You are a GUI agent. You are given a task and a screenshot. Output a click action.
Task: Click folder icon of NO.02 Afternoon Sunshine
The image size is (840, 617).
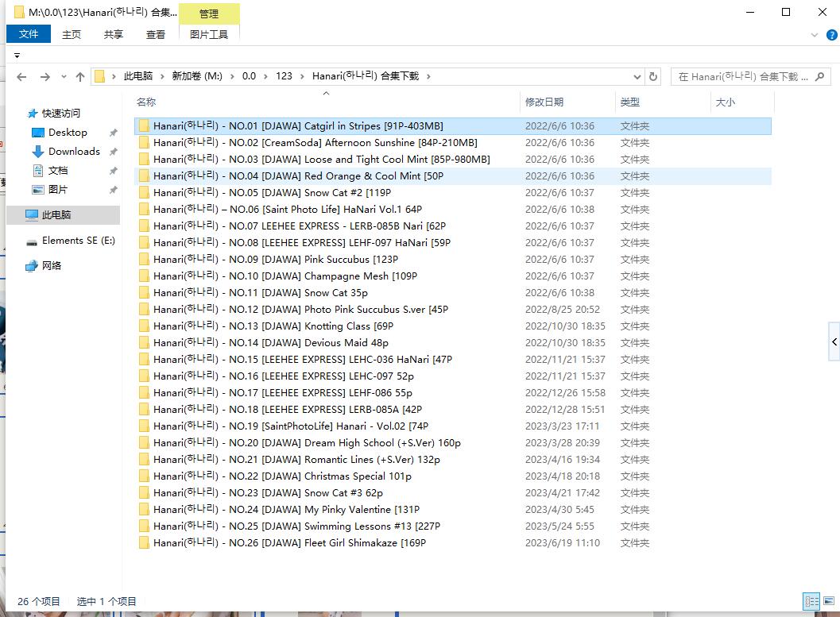[144, 142]
